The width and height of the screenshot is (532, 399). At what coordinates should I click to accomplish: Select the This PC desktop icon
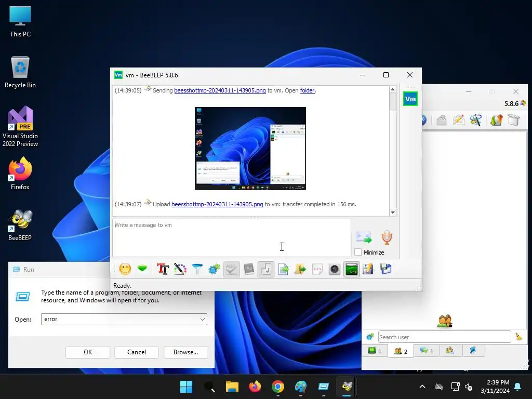point(20,22)
